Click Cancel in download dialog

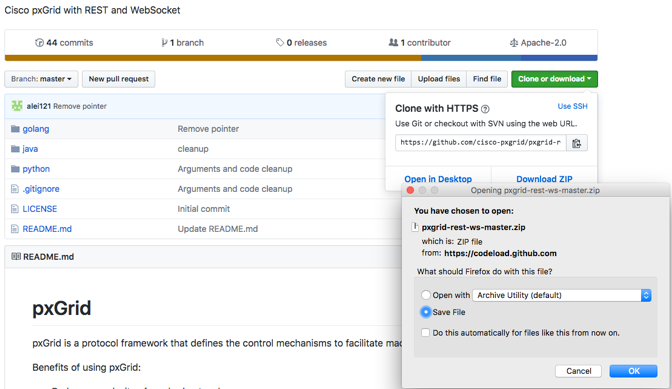click(578, 371)
